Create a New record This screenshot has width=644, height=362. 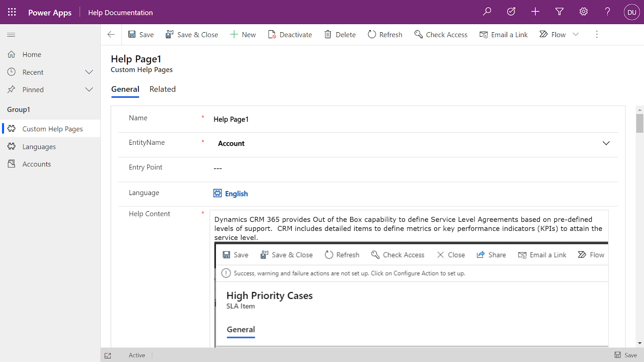click(x=243, y=35)
